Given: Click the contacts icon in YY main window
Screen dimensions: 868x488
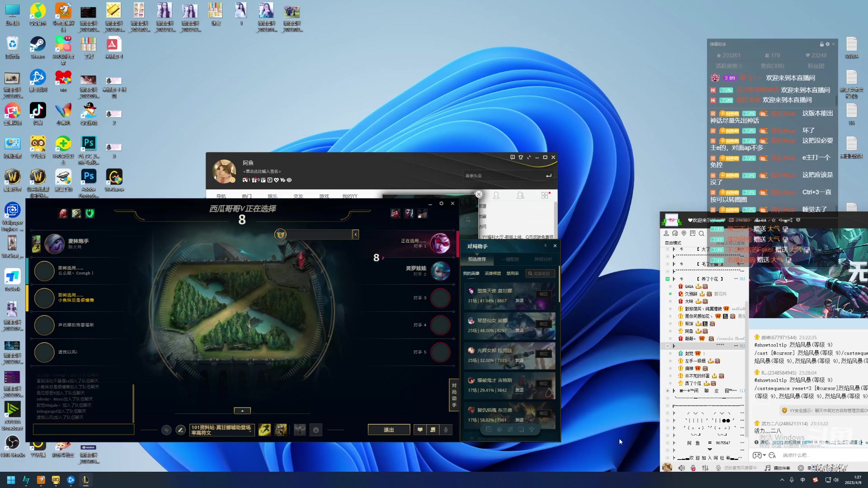Looking at the screenshot, I should [496, 195].
